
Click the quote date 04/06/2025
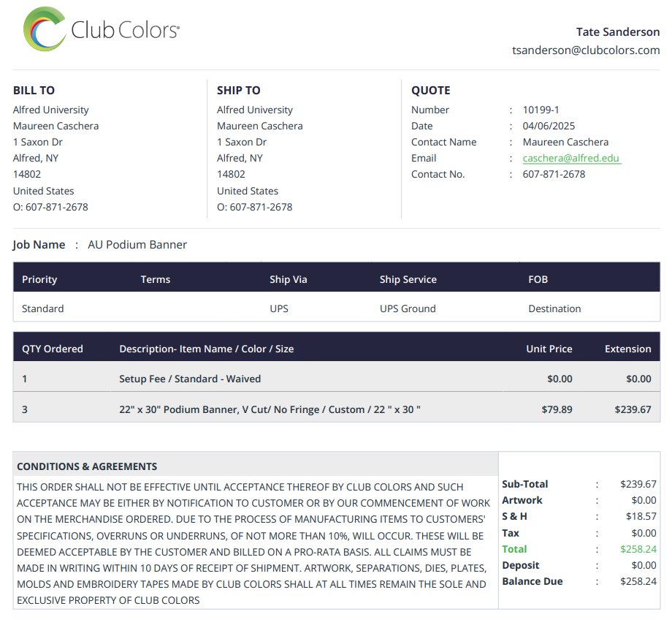(x=549, y=126)
